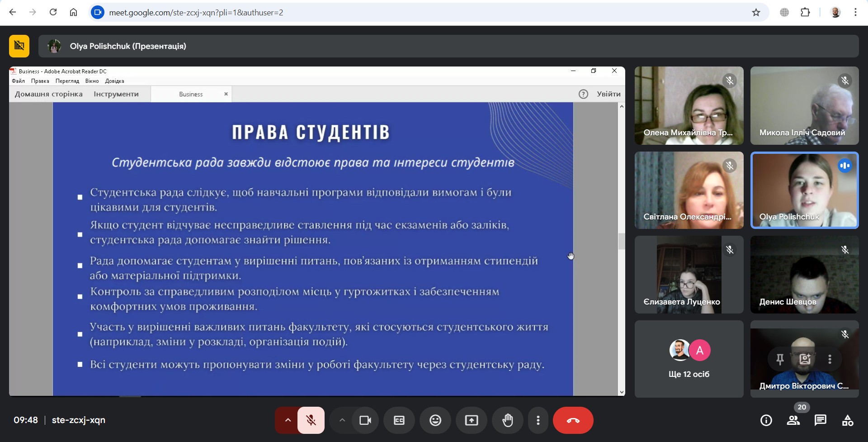Unmute the microphone
This screenshot has height=442, width=868.
click(x=311, y=420)
